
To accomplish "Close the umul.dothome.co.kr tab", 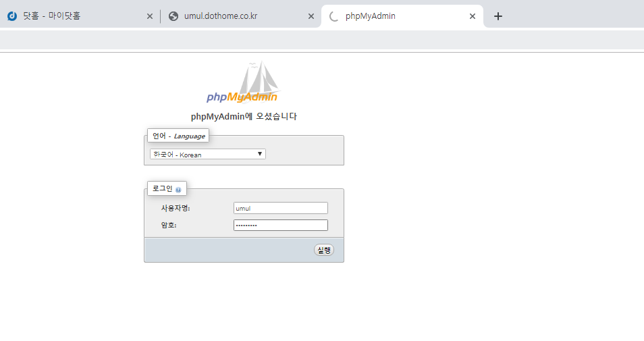I will (x=311, y=16).
